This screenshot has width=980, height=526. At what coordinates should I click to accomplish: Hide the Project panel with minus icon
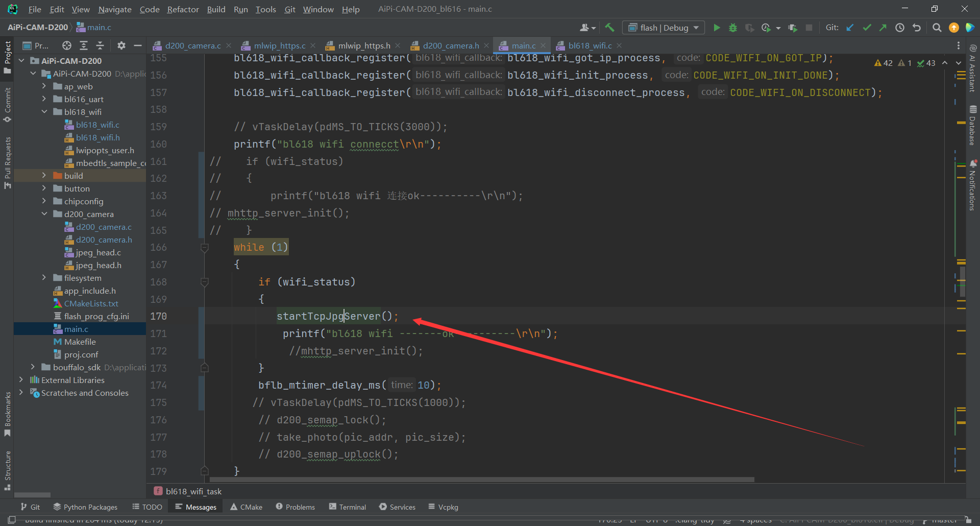point(137,45)
